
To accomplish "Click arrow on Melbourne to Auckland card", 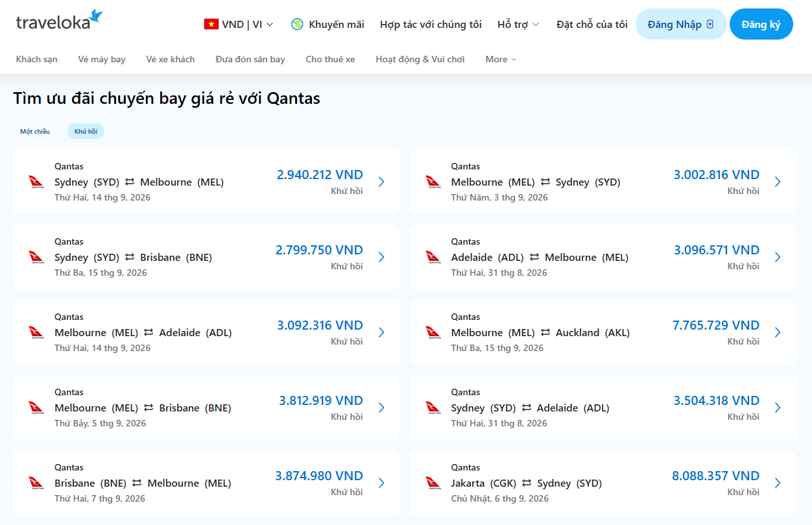I will 778,332.
